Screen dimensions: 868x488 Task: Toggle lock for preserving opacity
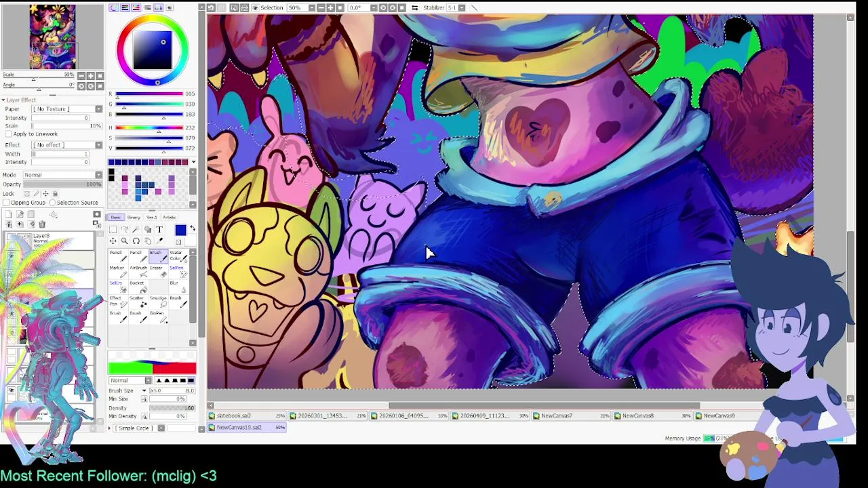click(27, 194)
